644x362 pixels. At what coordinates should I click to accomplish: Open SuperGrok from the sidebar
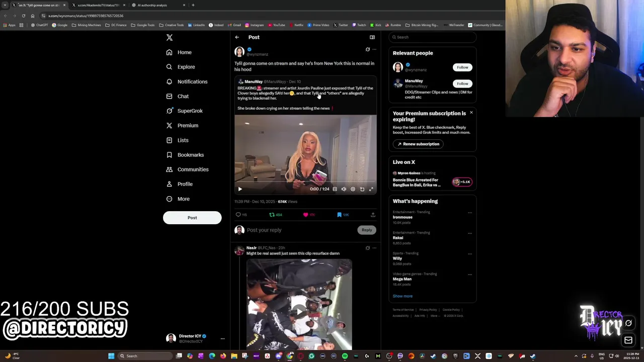click(185, 111)
